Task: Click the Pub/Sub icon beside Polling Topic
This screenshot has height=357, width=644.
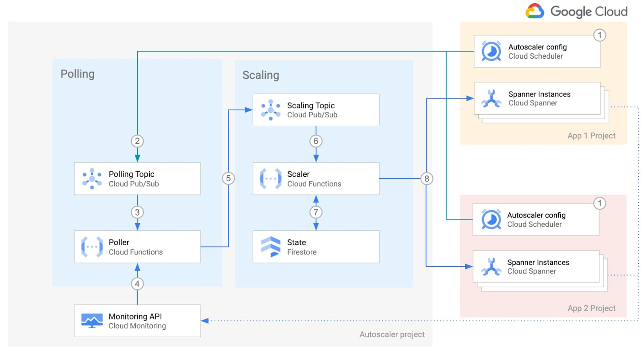Action: pyautogui.click(x=92, y=178)
